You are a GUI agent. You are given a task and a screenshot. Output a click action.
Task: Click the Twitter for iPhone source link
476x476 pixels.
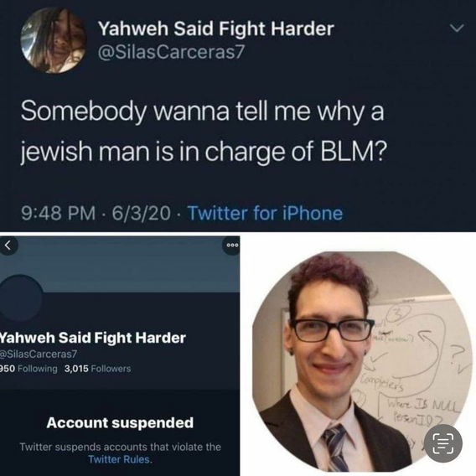(x=266, y=213)
